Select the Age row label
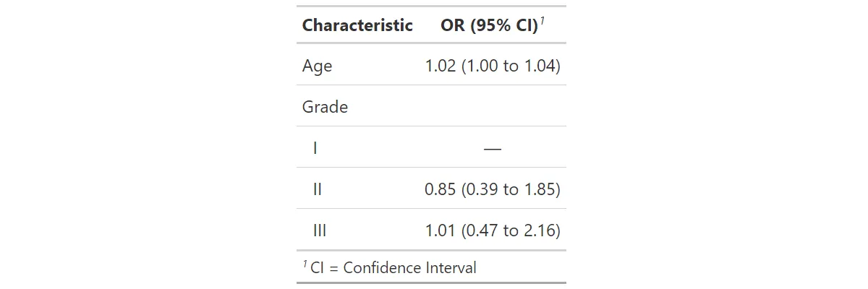The image size is (868, 289). tap(317, 66)
